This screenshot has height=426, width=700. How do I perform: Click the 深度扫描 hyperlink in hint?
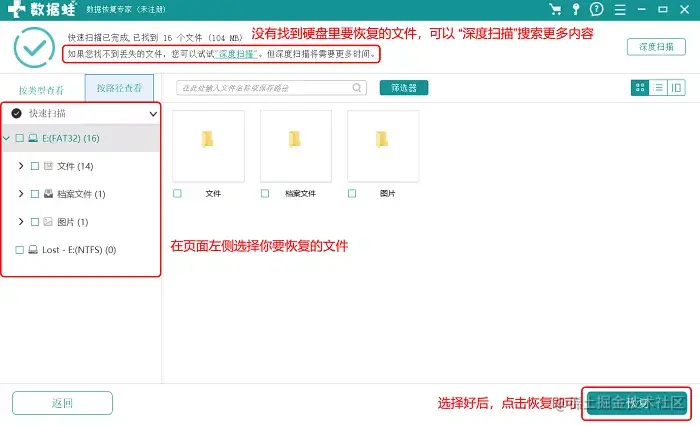(236, 54)
